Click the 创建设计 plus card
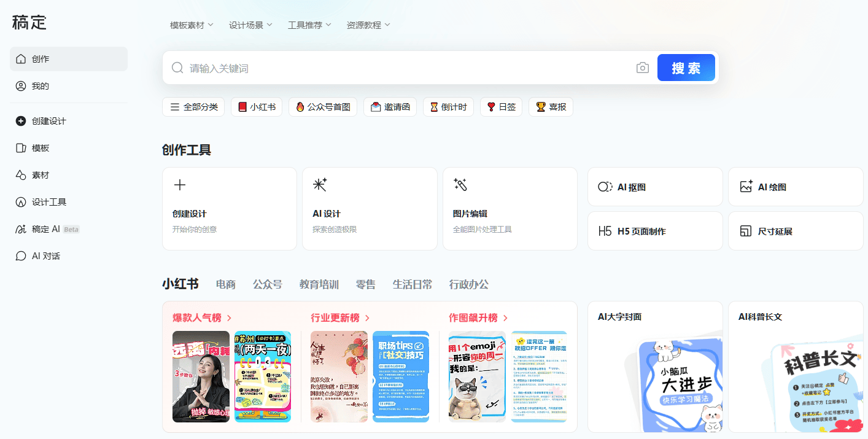868x439 pixels. 229,209
